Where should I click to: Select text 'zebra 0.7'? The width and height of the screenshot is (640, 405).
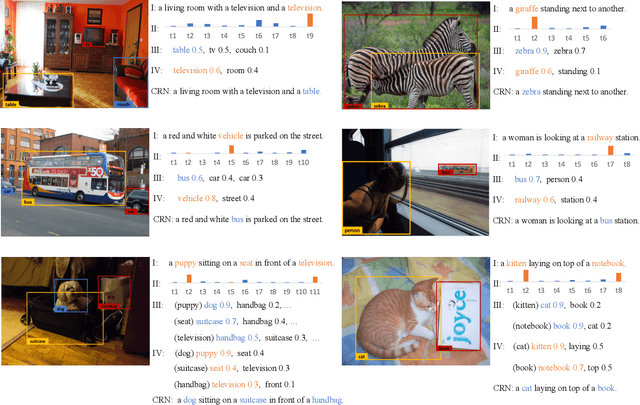(x=569, y=51)
